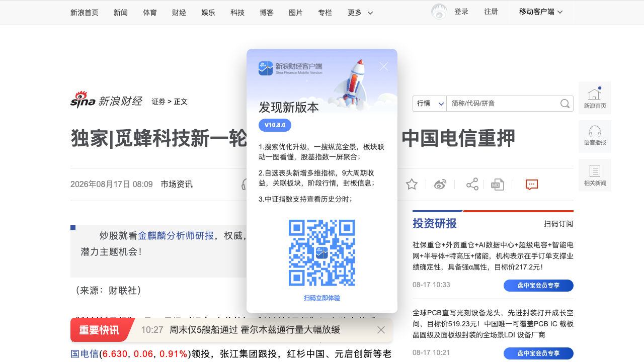Open the 博客 navigation item
644x362 pixels.
click(267, 13)
